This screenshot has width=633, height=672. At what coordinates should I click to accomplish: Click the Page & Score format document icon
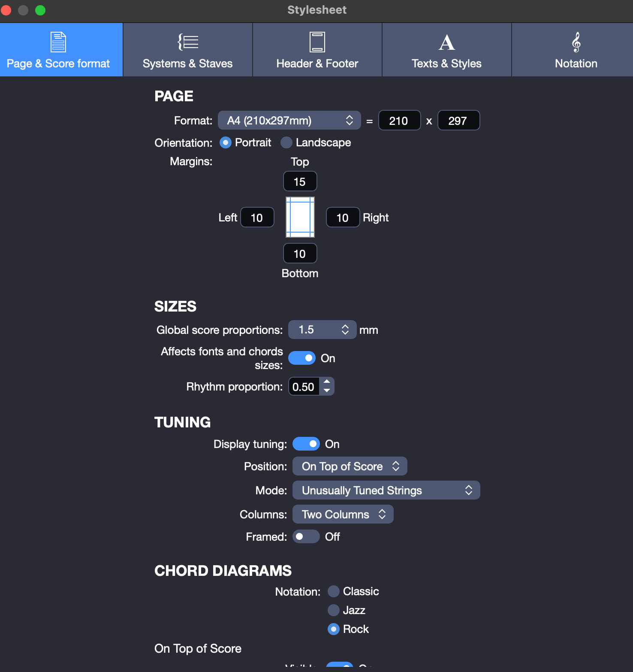[x=58, y=42]
